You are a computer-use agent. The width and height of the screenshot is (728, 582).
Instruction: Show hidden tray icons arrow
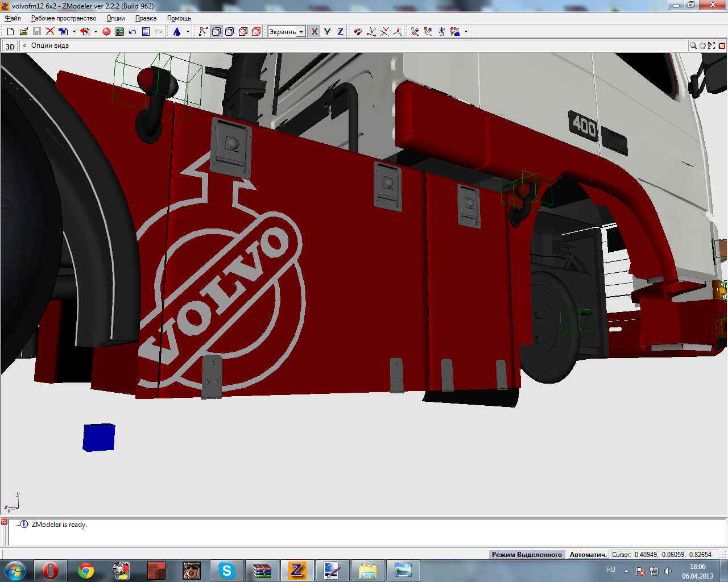click(627, 571)
